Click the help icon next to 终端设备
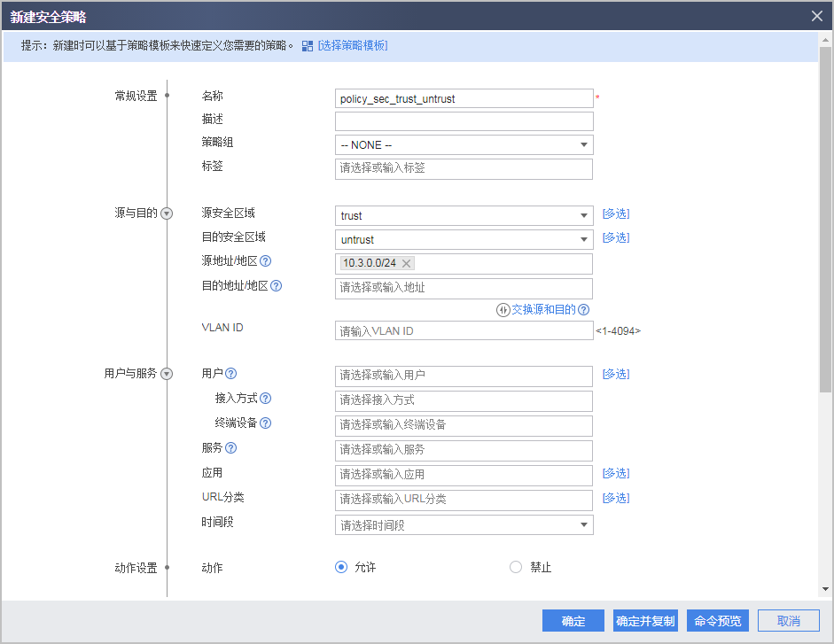 coord(266,423)
